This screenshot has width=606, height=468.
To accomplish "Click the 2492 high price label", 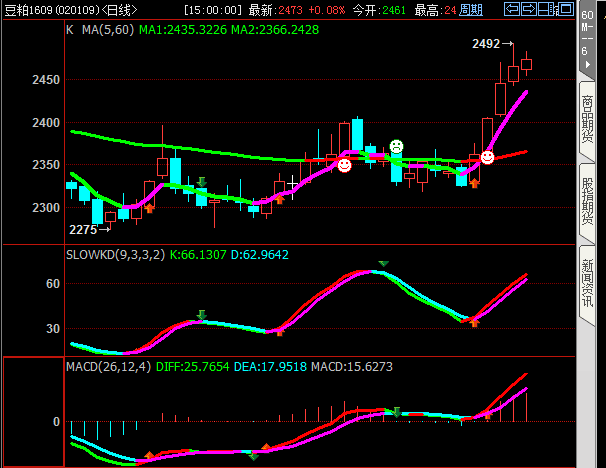I will [486, 44].
